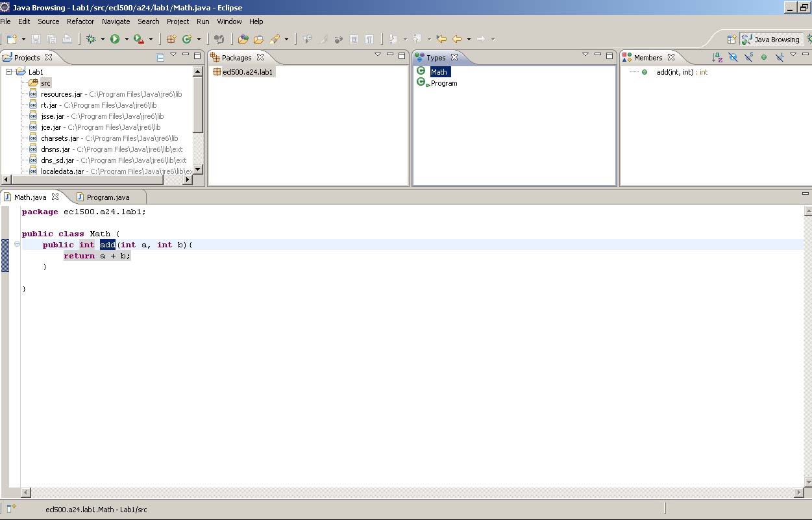This screenshot has width=812, height=520.
Task: Toggle Hide Local Types filter
Action: pyautogui.click(x=780, y=57)
